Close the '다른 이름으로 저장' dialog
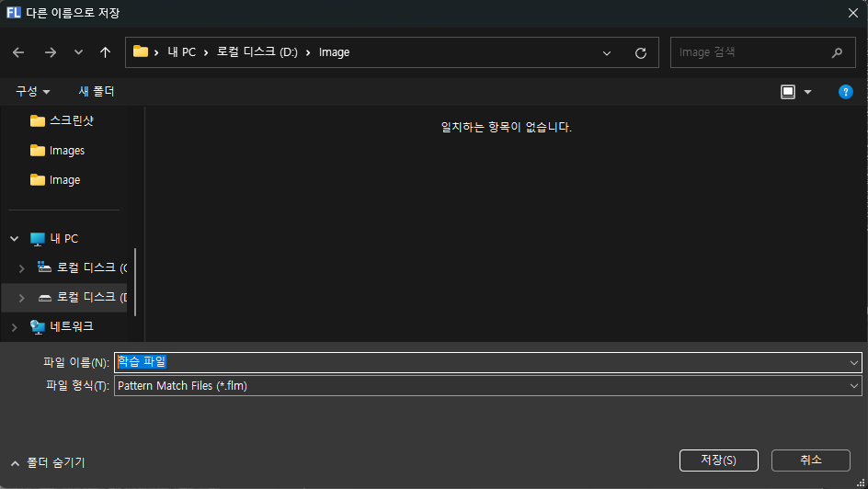The width and height of the screenshot is (868, 489). tap(853, 13)
